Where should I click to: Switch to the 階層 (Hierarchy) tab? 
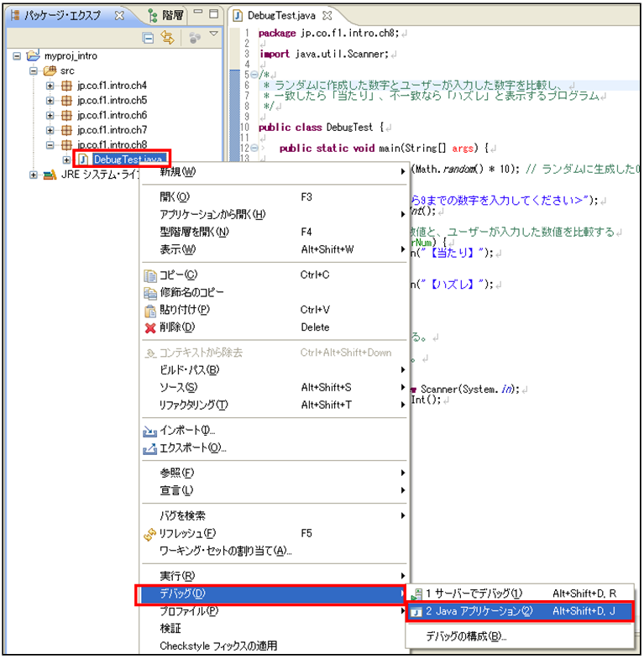coord(172,15)
